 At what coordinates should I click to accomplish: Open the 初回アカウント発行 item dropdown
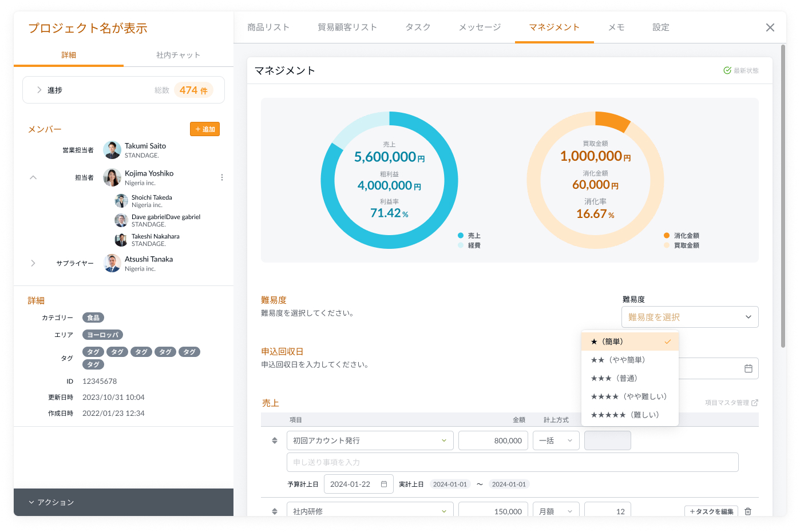click(x=370, y=440)
